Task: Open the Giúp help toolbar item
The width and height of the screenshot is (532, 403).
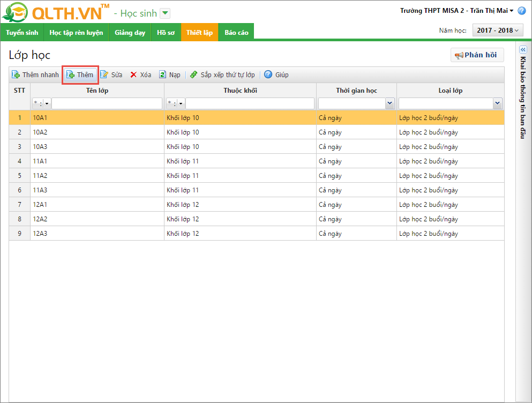Action: tap(276, 74)
